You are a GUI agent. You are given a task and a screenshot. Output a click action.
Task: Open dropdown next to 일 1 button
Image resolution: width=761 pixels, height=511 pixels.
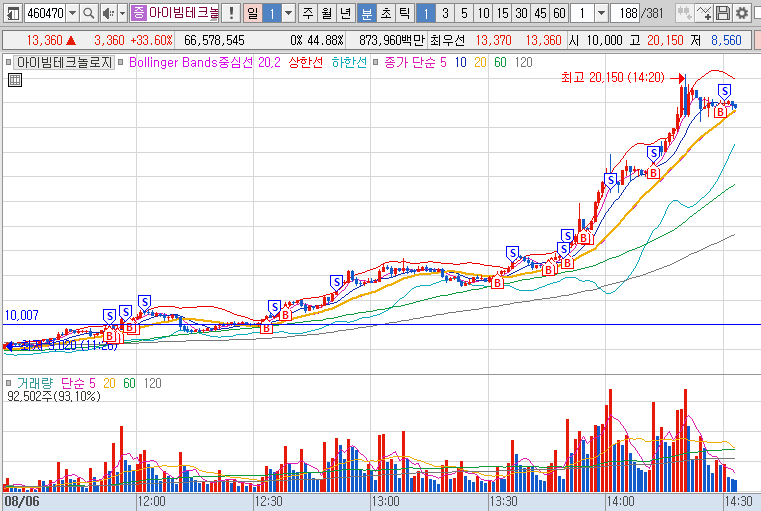click(289, 13)
